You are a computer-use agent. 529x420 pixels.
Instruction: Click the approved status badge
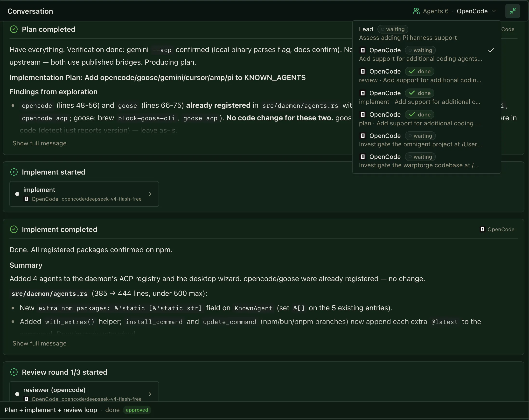pos(137,410)
